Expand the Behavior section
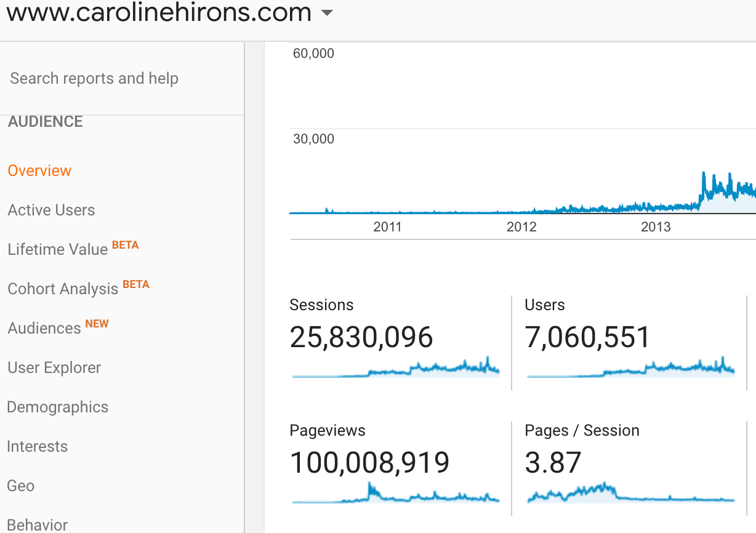 coord(37,525)
